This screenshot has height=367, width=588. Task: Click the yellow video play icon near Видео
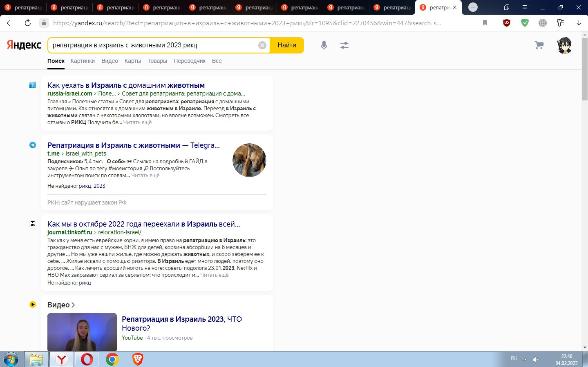coord(33,305)
